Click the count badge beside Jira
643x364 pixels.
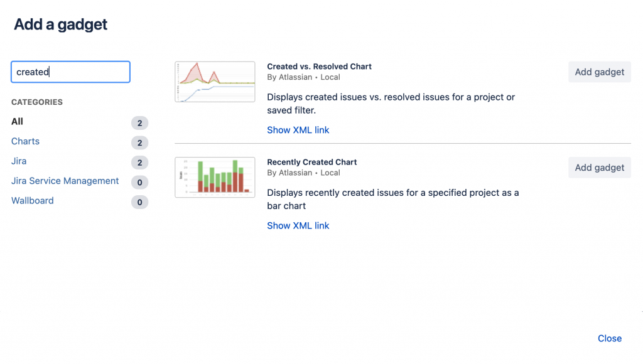pyautogui.click(x=139, y=163)
